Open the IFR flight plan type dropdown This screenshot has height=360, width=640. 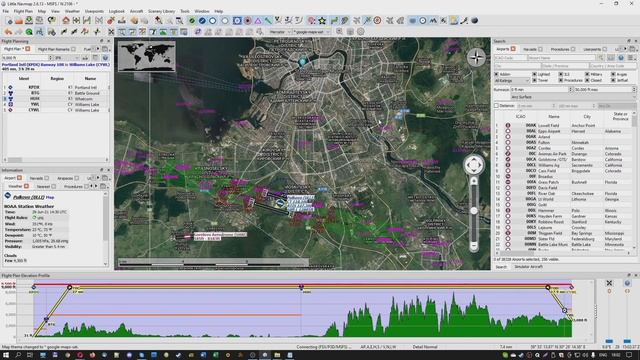(x=67, y=58)
